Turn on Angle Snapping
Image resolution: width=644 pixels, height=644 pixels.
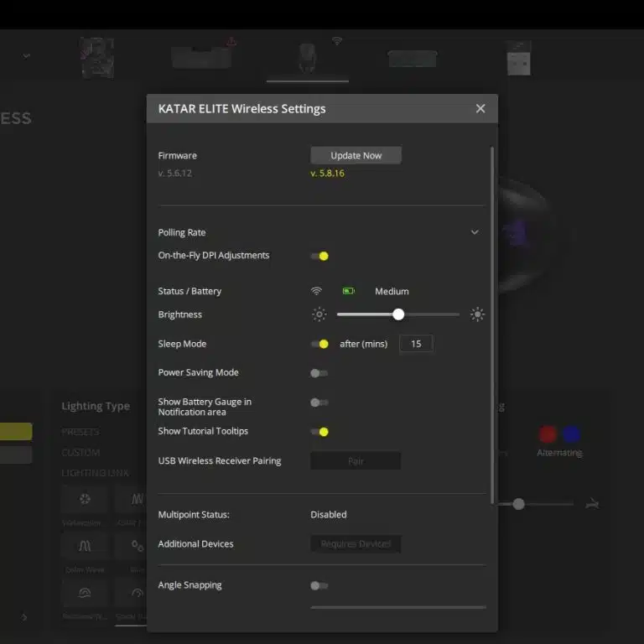pos(319,585)
